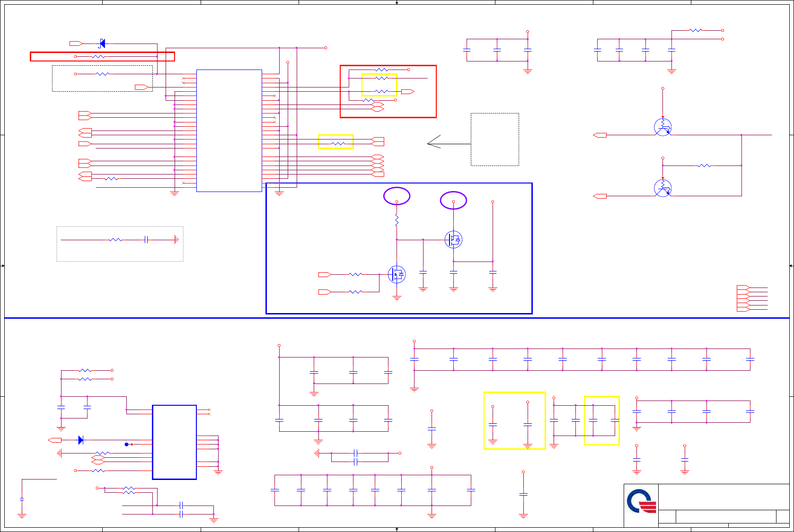Select the capacitor in the series RC network
The width and height of the screenshot is (794, 532).
click(146, 240)
